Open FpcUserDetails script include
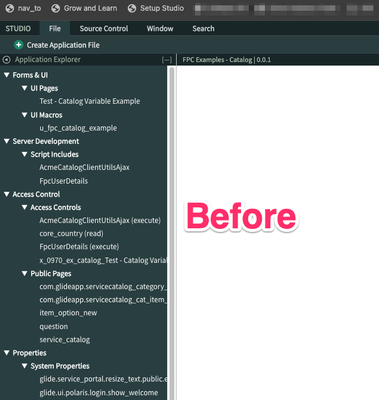Viewport: 379px width, 400px height. pyautogui.click(x=64, y=181)
